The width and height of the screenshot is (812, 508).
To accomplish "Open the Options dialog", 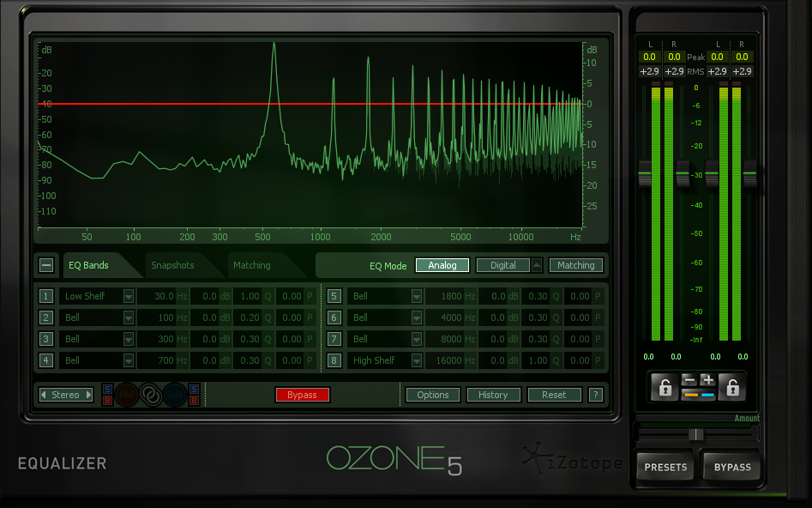I will [433, 395].
